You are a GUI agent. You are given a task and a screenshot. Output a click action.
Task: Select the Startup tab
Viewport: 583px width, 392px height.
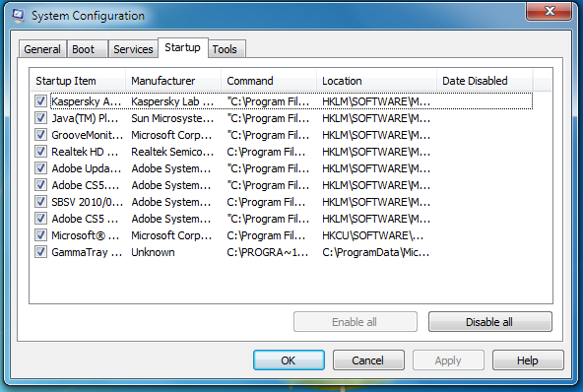(x=182, y=47)
